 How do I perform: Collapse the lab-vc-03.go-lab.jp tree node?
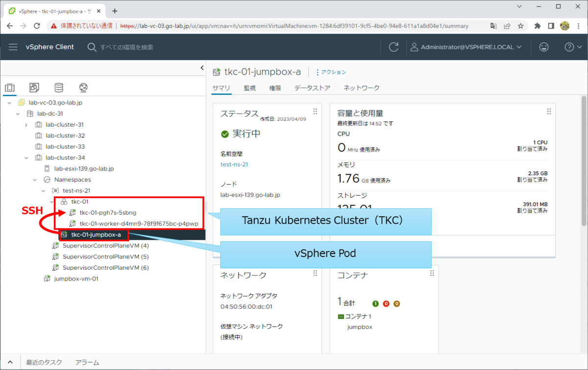(10, 103)
